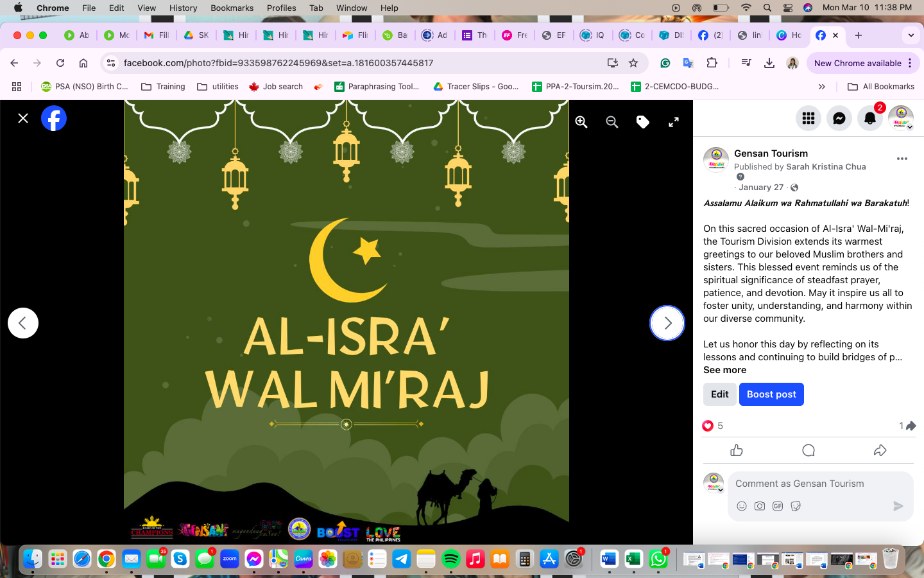Open Paraphrasing Tool bookmark
Viewport: 924px width, 578px height.
click(377, 87)
